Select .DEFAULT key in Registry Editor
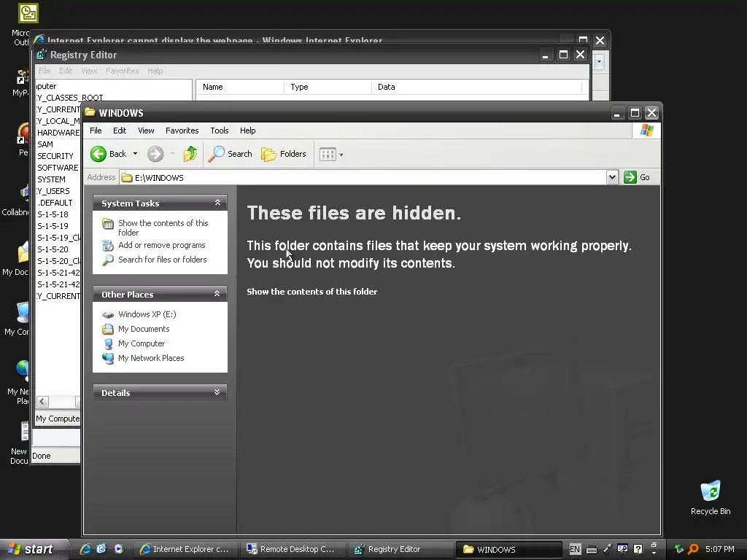The image size is (747, 560). click(55, 203)
